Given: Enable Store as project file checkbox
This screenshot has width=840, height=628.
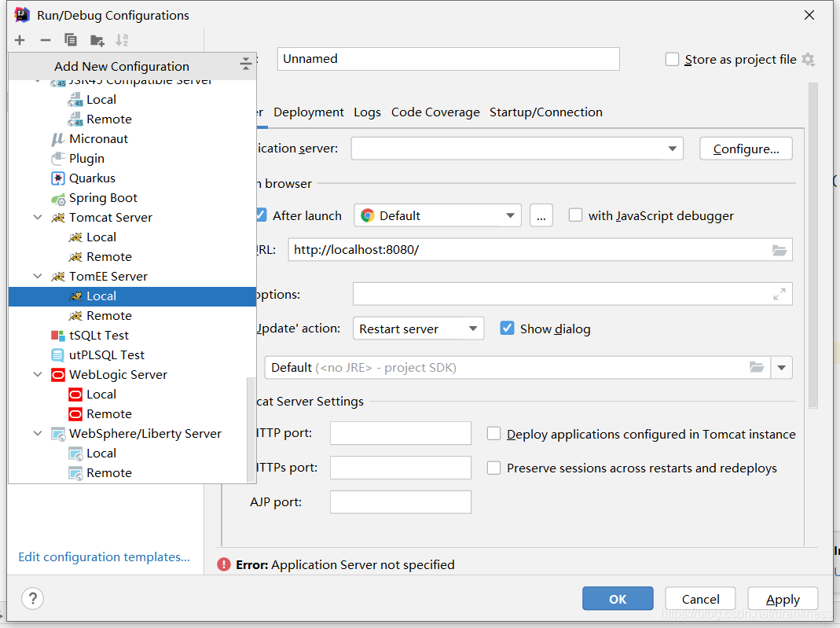Looking at the screenshot, I should pos(672,59).
